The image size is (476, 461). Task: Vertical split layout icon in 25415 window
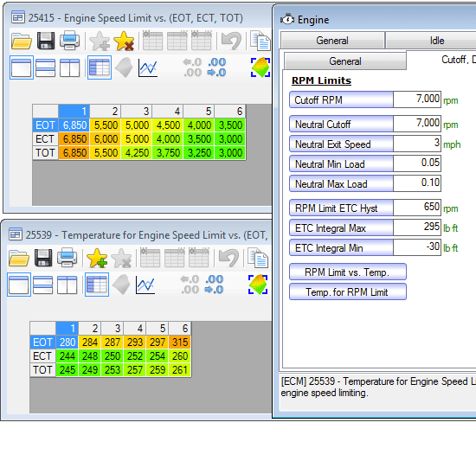point(70,67)
